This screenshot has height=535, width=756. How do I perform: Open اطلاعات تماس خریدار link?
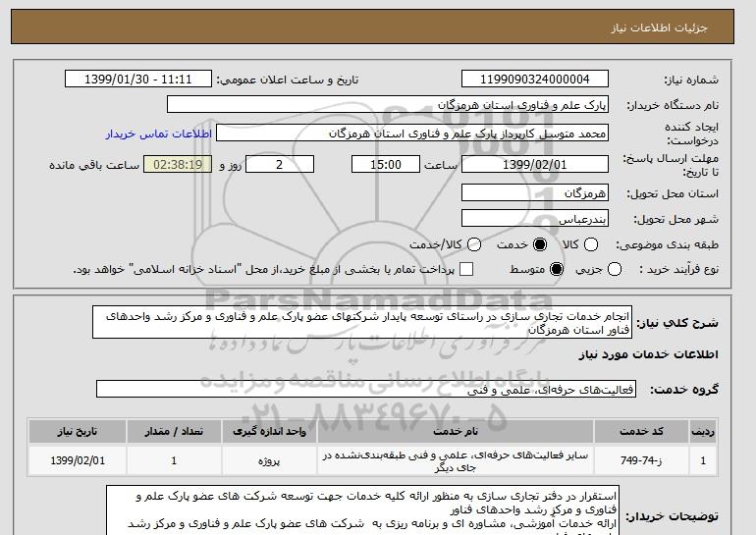[x=159, y=134]
